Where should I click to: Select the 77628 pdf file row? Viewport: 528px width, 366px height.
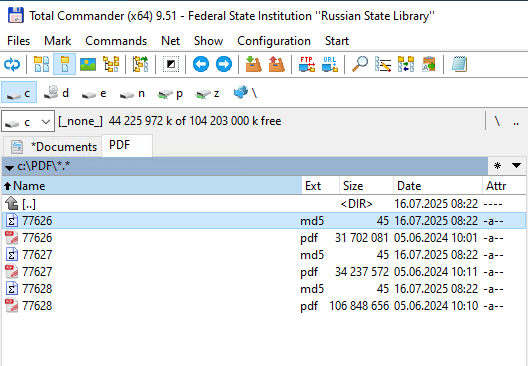(264, 306)
